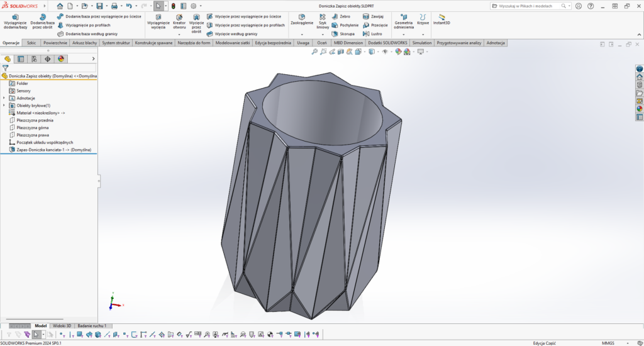
Task: Click the Żebro rib tool
Action: tap(340, 16)
